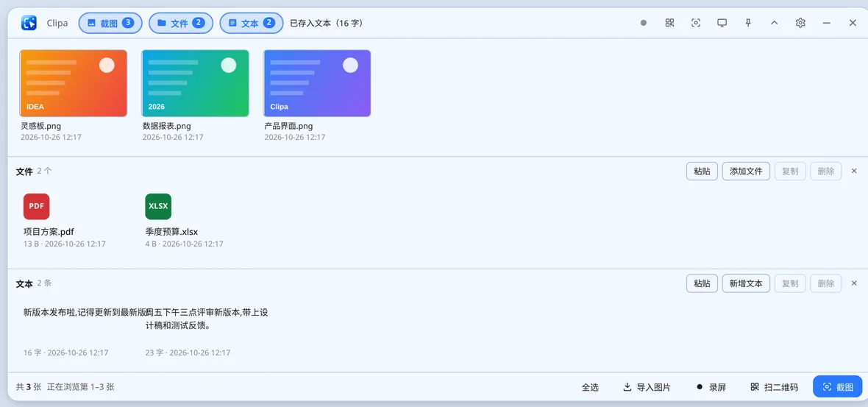Collapse the panel with the chevron-up icon
This screenshot has width=868, height=407.
(x=775, y=23)
